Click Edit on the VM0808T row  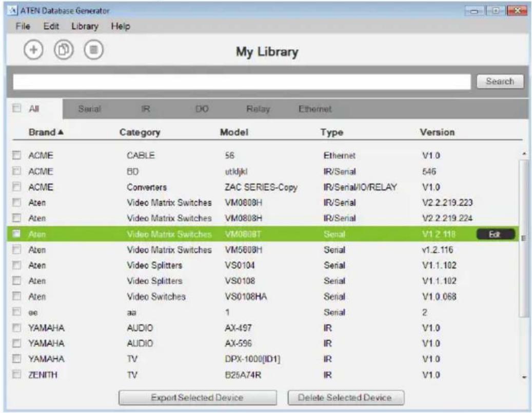(x=496, y=234)
